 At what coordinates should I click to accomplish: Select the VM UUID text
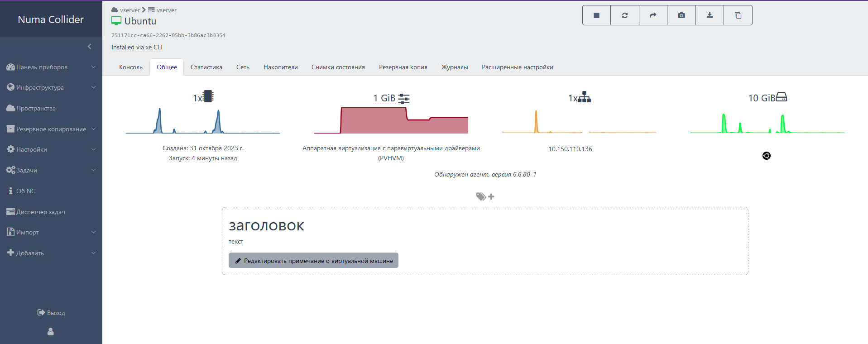(x=168, y=35)
